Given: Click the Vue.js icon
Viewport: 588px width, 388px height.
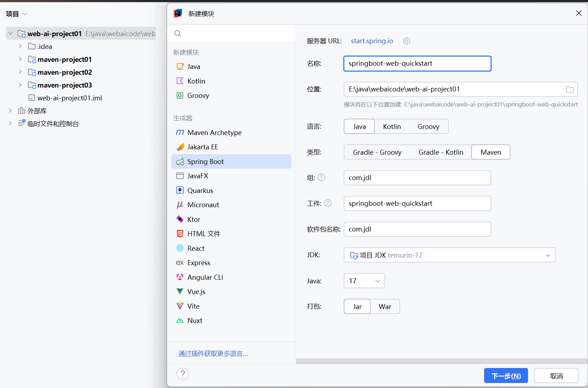Looking at the screenshot, I should point(180,292).
